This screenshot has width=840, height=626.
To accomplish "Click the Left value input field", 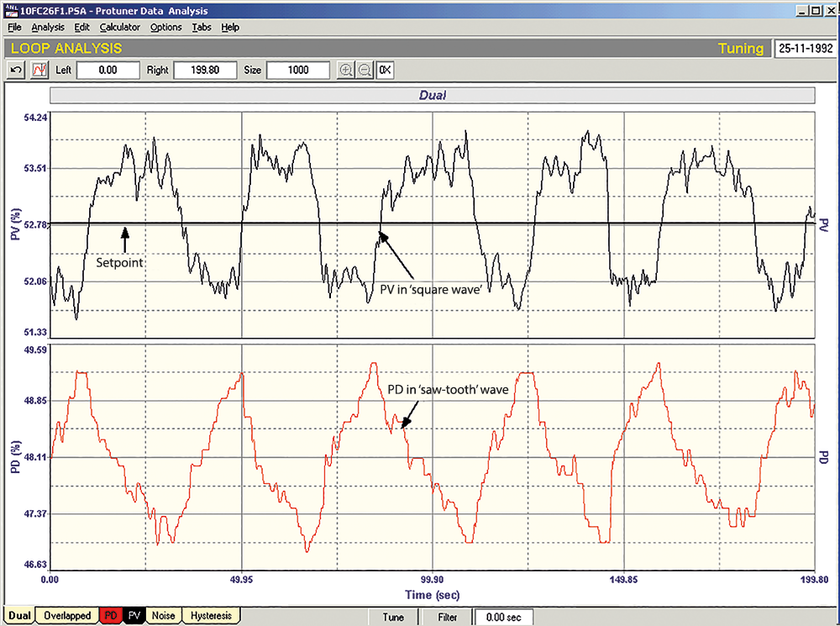I will point(108,70).
